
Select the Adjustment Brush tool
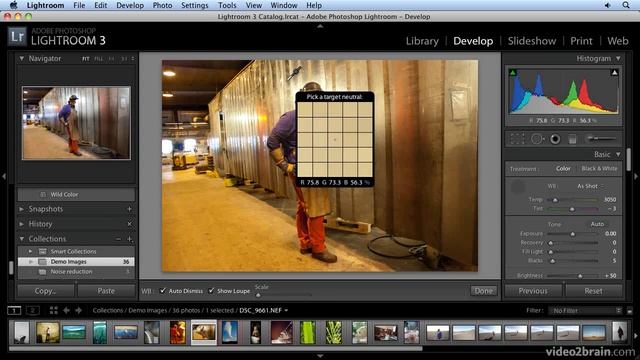tap(600, 139)
